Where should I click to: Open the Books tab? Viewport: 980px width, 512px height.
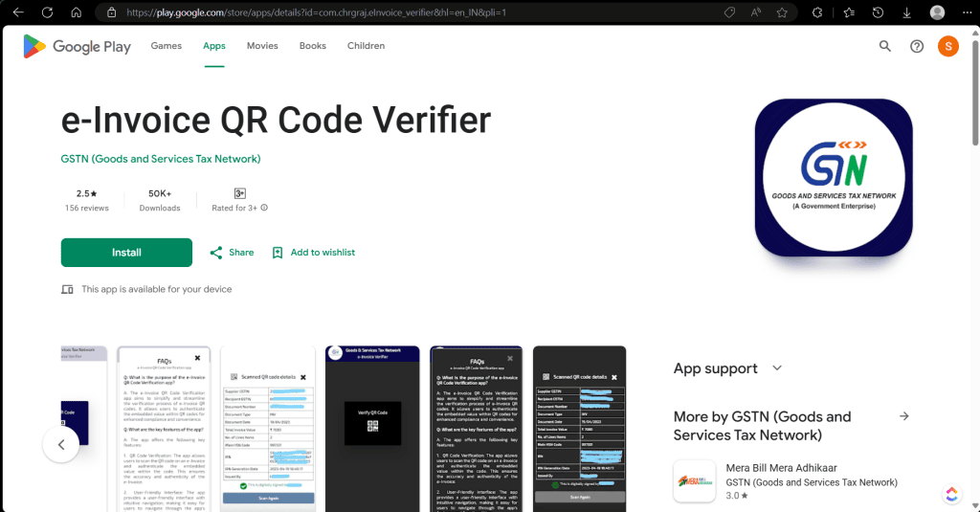(x=313, y=46)
